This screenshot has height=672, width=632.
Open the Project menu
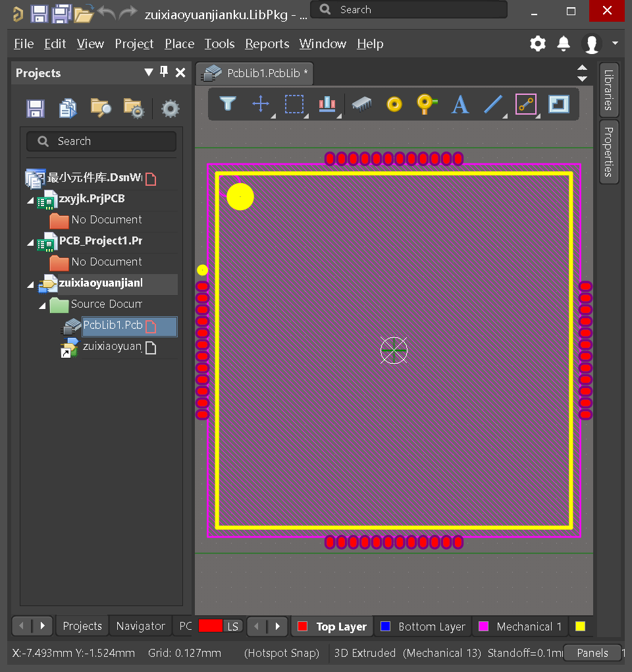pos(134,43)
